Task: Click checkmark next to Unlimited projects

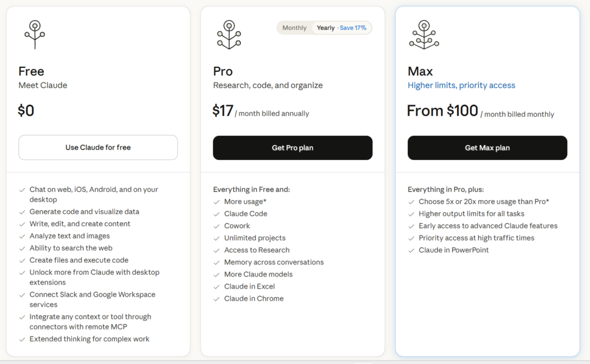Action: tap(217, 238)
